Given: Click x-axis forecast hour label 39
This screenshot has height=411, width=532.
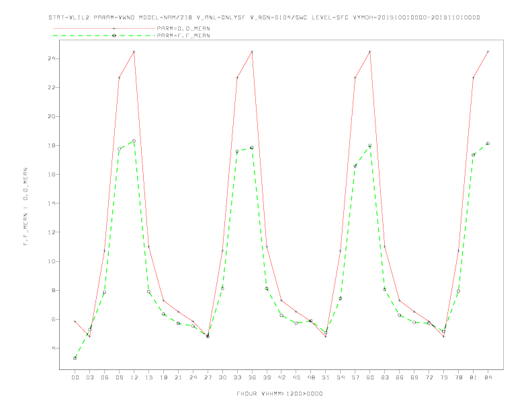Looking at the screenshot, I should [x=267, y=377].
